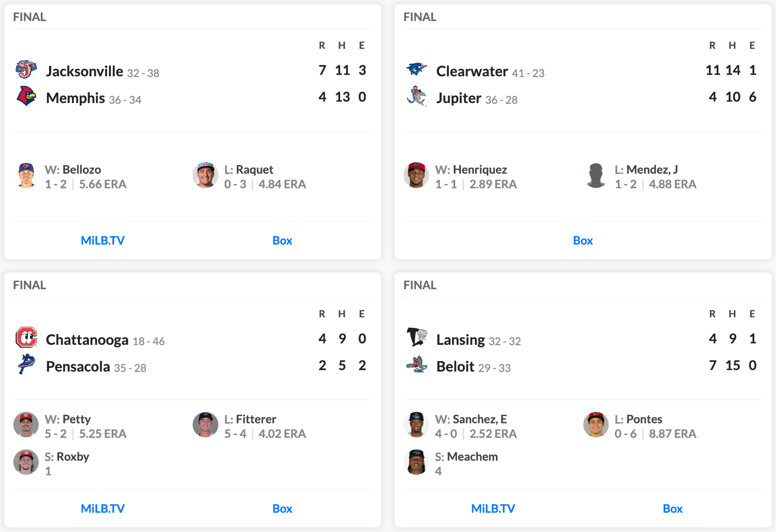
Task: Select the Jupiter Hammerheads logo
Action: coord(416,96)
